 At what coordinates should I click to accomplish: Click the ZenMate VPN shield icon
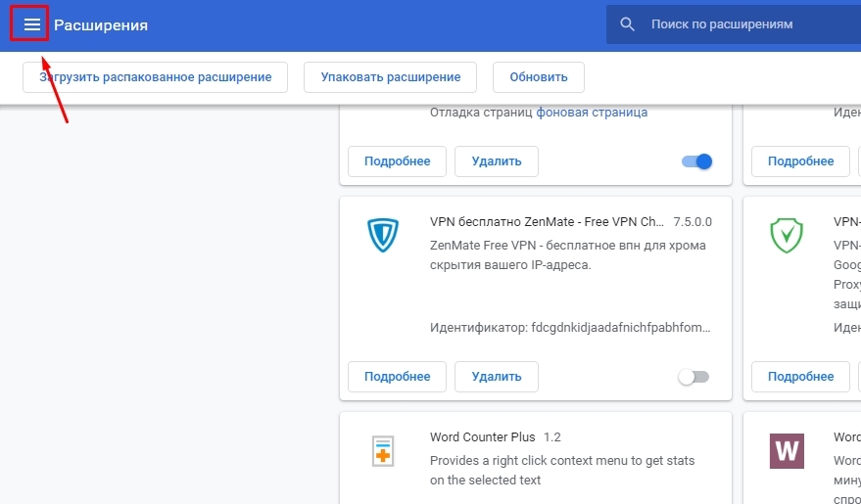click(383, 236)
